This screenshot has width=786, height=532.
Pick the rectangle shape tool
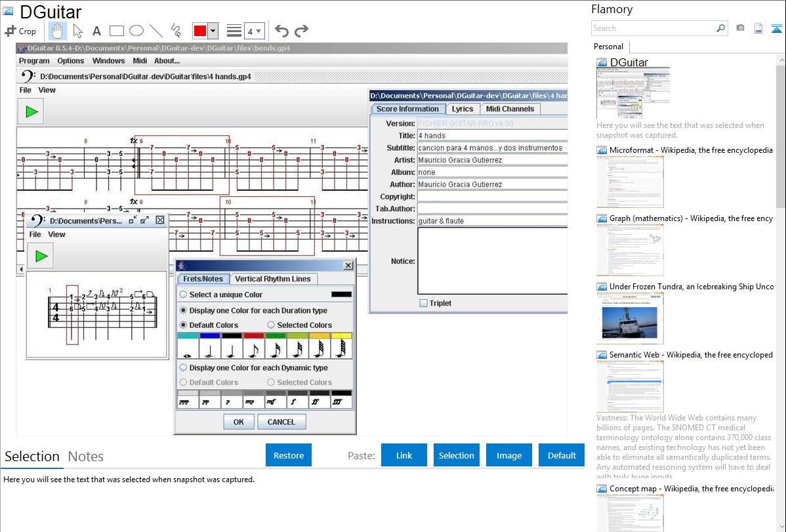pos(117,31)
